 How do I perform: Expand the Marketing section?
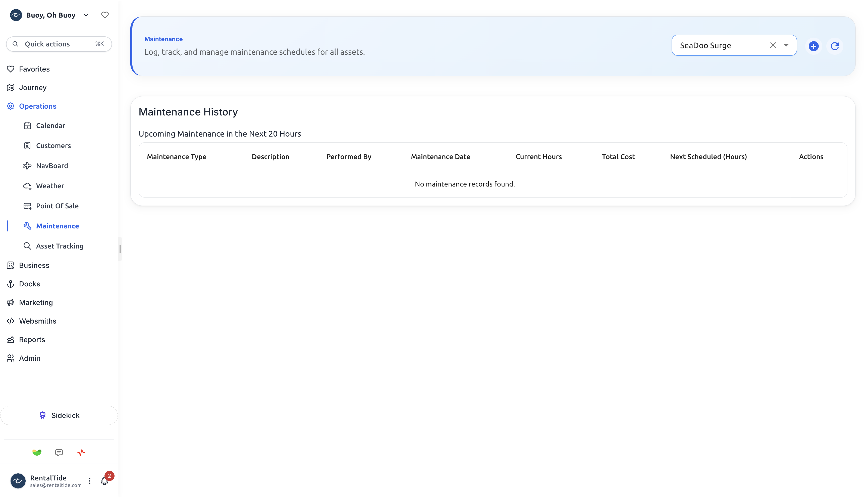pyautogui.click(x=36, y=303)
